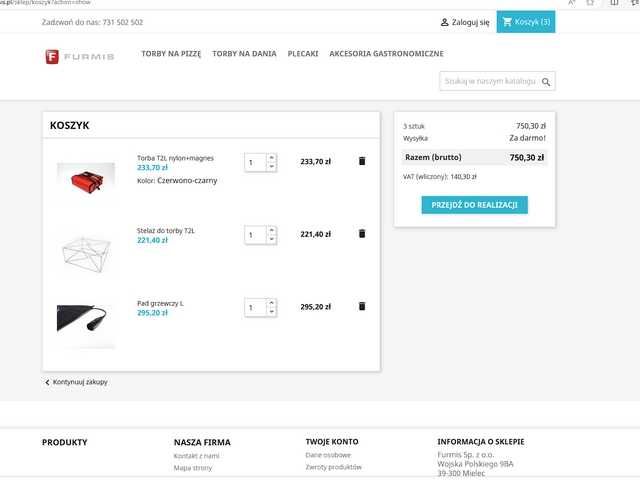Click the Zaloguj się user icon
The height and width of the screenshot is (480, 640).
[x=445, y=22]
